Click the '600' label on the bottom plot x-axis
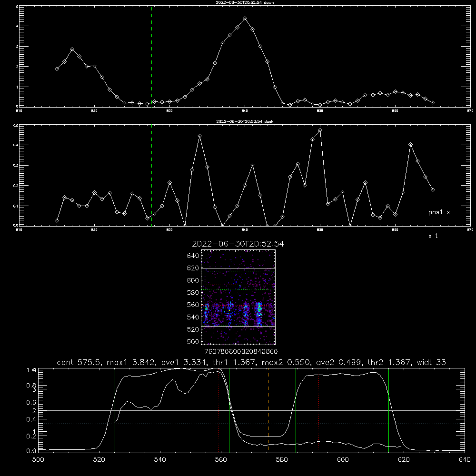This screenshot has height=476, width=476. coord(343,460)
